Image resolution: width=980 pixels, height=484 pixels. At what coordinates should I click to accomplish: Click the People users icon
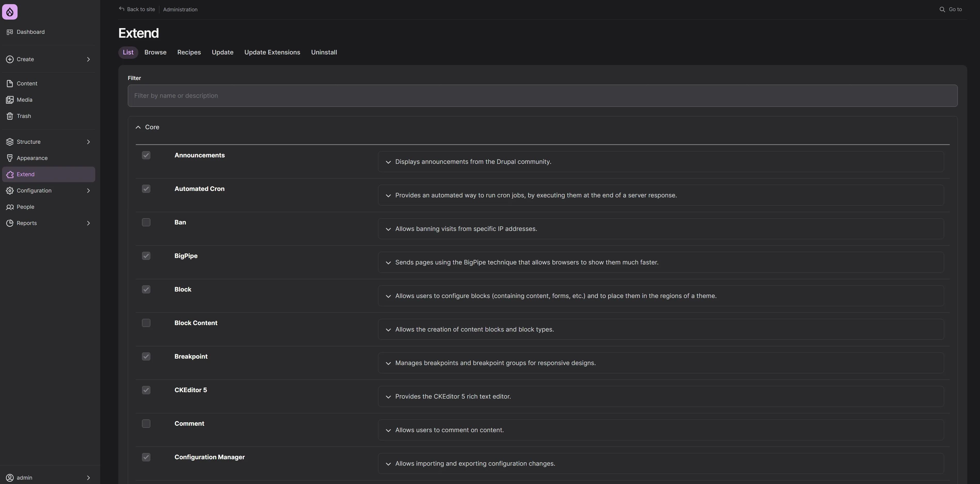[10, 207]
